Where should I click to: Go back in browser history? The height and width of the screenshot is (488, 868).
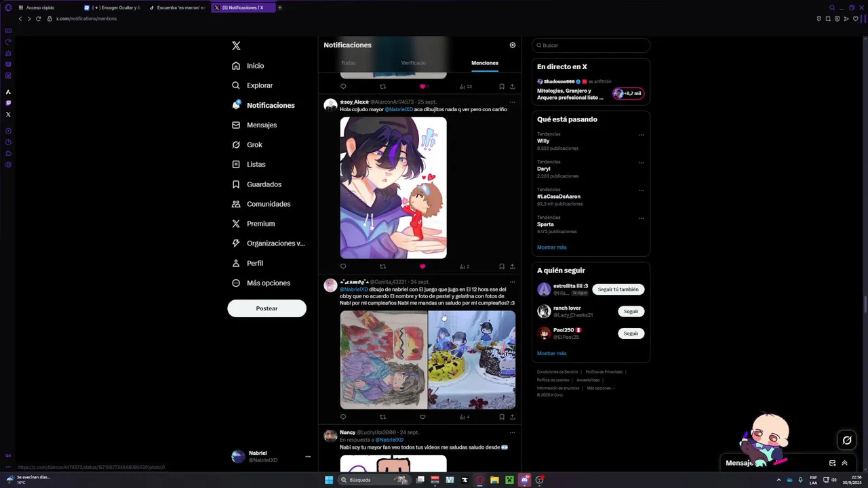[x=20, y=18]
